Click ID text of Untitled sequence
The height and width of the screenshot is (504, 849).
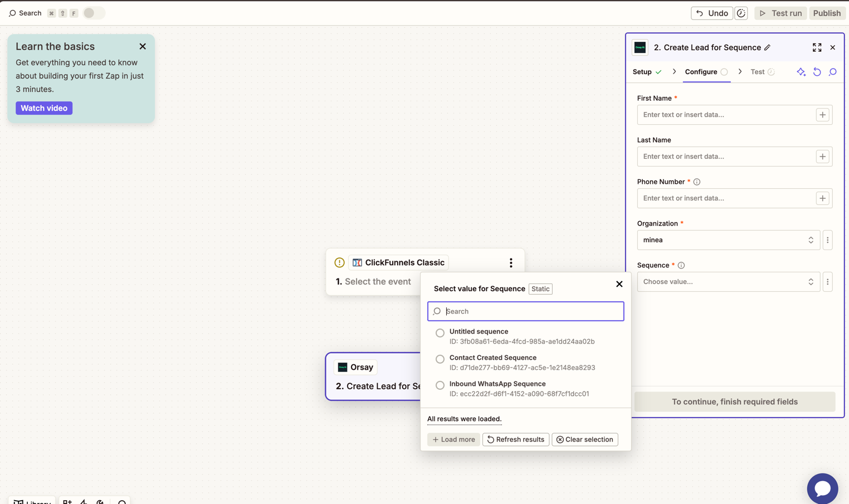tap(522, 341)
